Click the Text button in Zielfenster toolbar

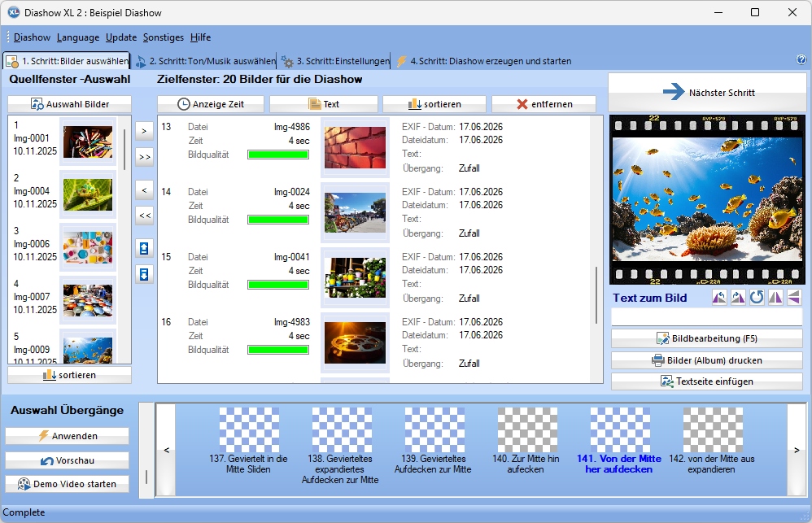tap(324, 104)
